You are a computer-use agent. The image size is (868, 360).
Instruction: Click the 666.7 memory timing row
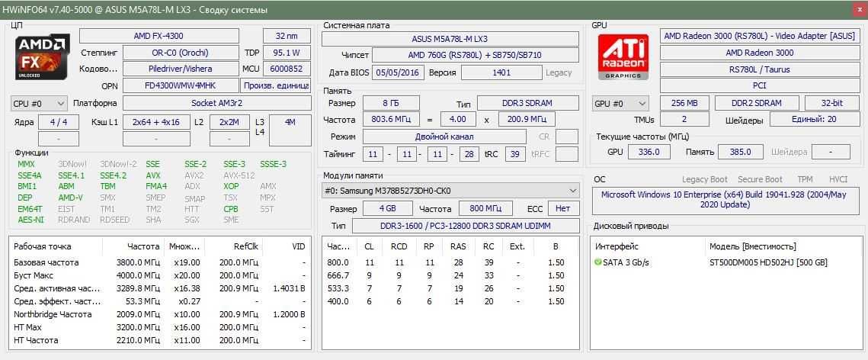tap(450, 275)
